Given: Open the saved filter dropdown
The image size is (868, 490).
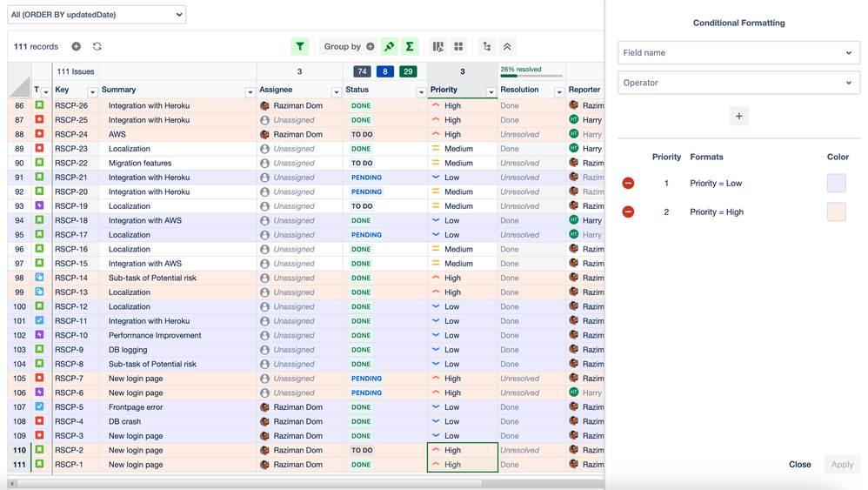Looking at the screenshot, I should click(96, 15).
